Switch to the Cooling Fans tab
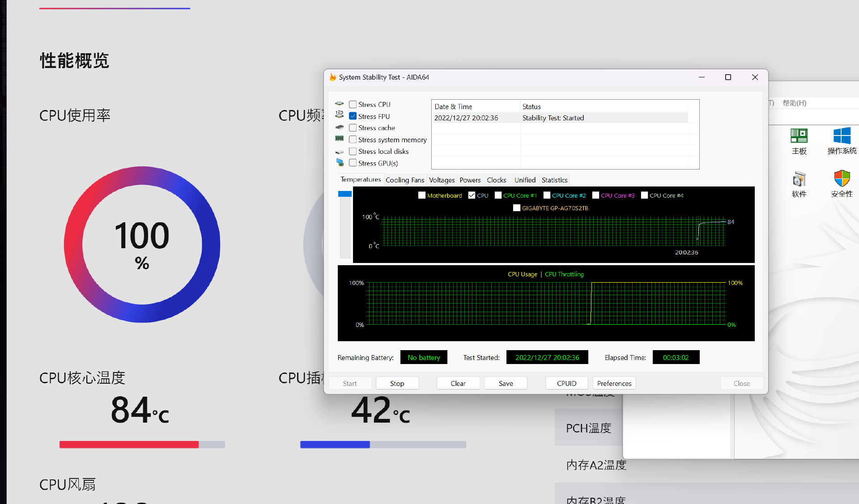This screenshot has width=859, height=504. coord(405,180)
